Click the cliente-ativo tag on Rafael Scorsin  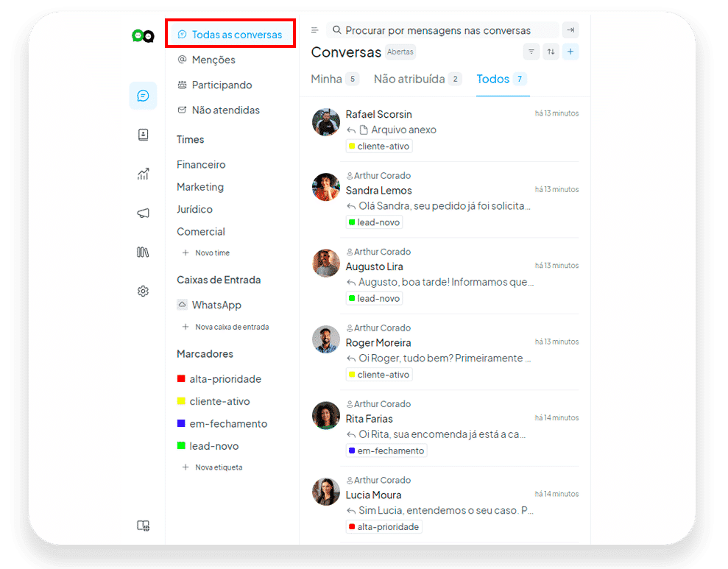click(379, 146)
